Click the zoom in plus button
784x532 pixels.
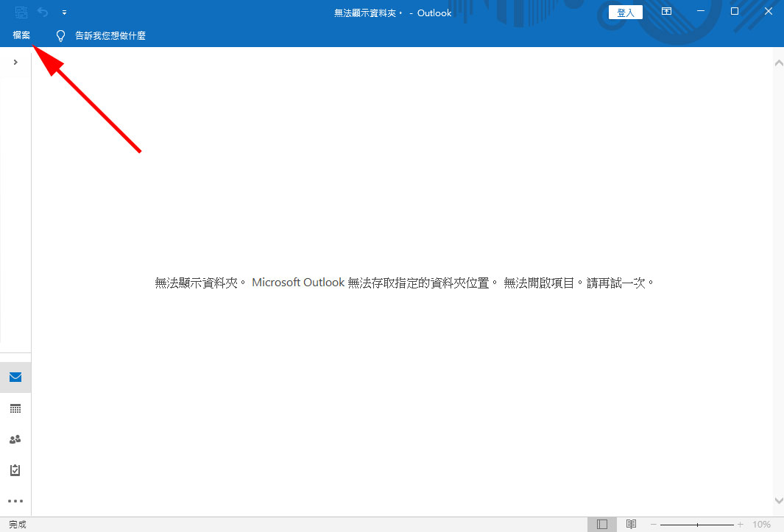[741, 525]
